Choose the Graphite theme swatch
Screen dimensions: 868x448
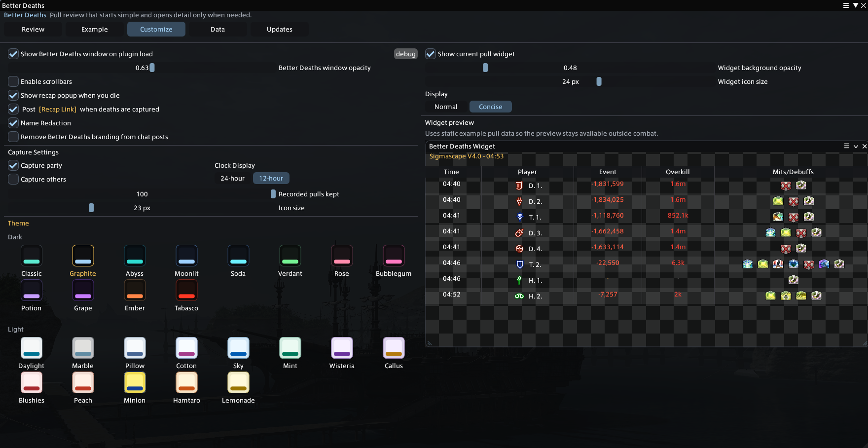coord(83,256)
